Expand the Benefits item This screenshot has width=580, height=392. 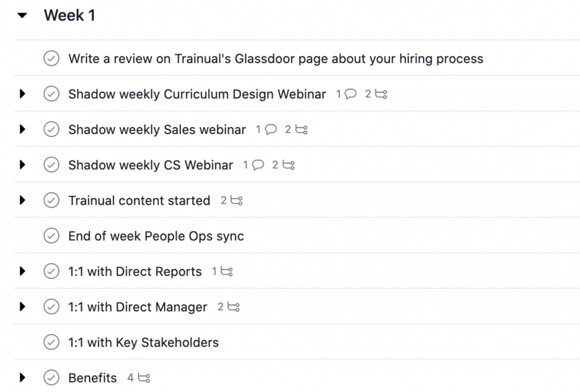[22, 378]
